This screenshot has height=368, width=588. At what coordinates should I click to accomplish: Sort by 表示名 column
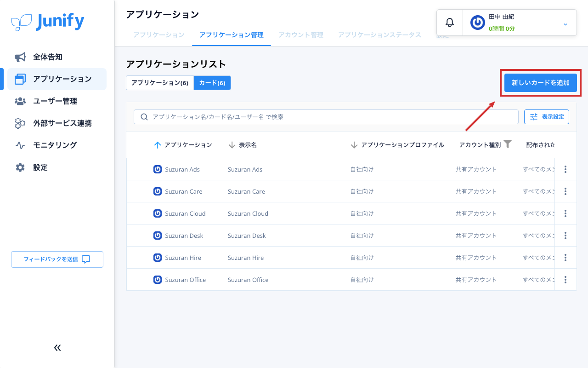232,145
